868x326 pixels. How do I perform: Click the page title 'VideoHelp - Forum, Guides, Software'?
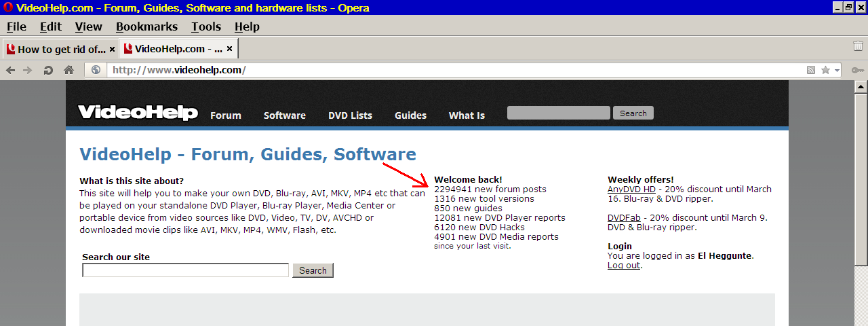pyautogui.click(x=248, y=154)
